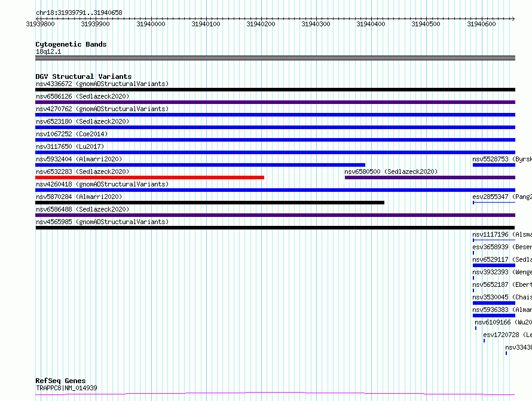
Task: Click the blue nsv4260418 variant bar
Action: [x=275, y=190]
